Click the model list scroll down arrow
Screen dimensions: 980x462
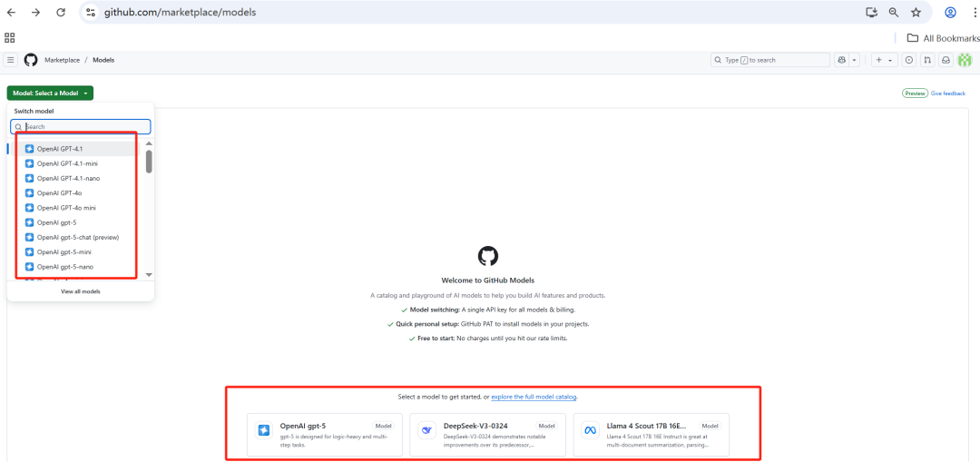pyautogui.click(x=149, y=274)
